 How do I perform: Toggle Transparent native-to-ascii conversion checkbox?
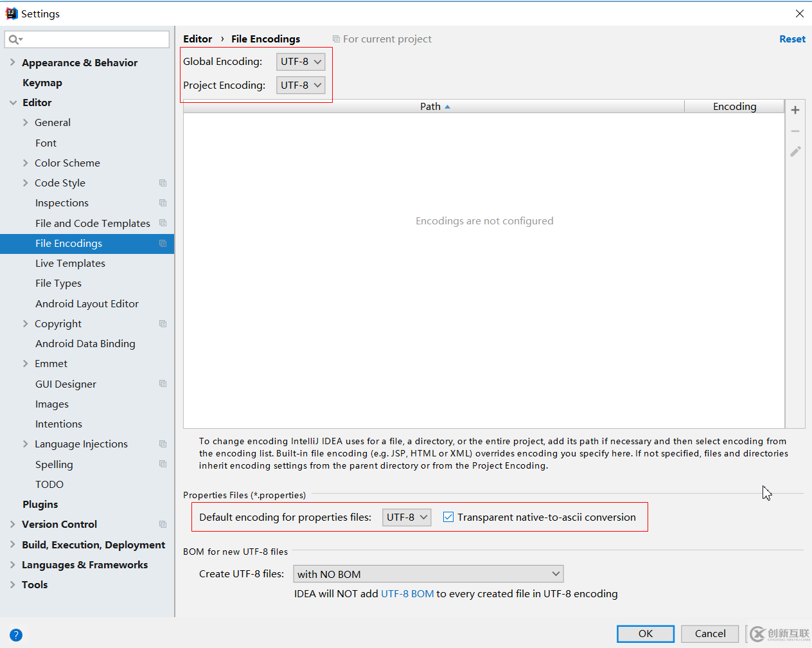(x=448, y=517)
